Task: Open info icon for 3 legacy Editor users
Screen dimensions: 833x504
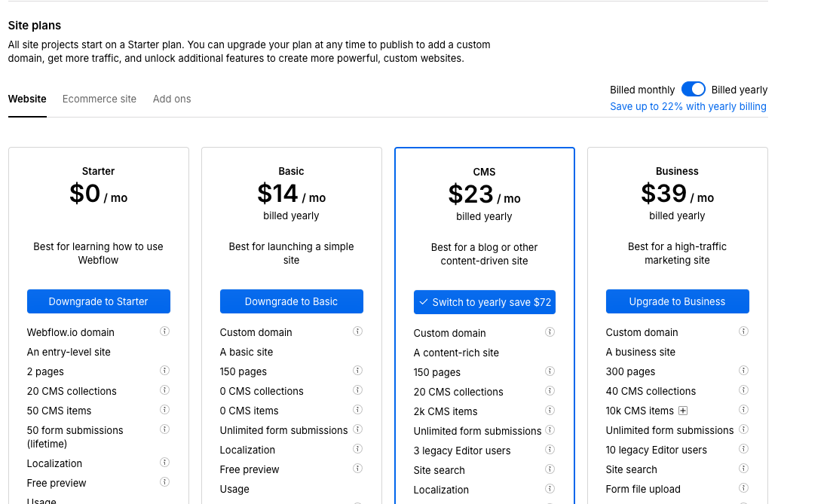Action: pyautogui.click(x=550, y=450)
